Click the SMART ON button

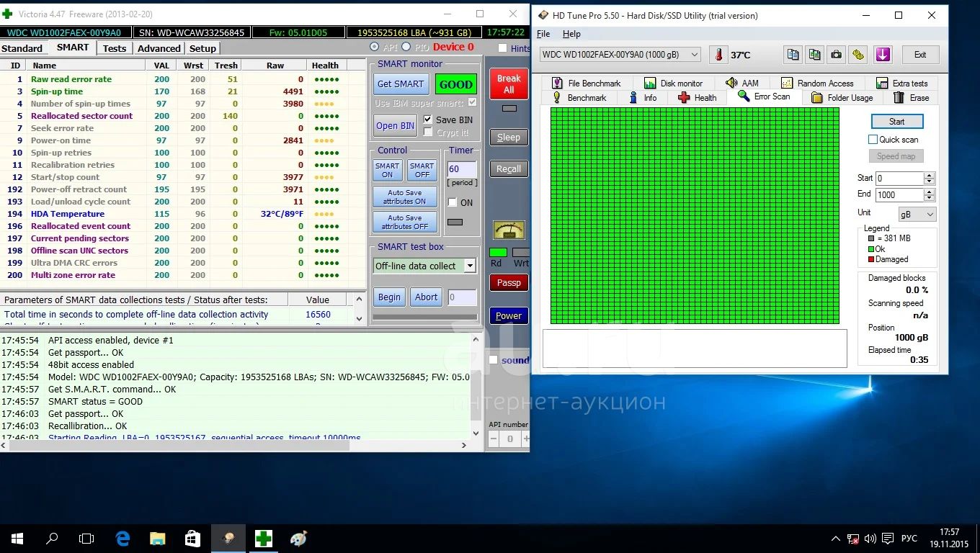387,170
